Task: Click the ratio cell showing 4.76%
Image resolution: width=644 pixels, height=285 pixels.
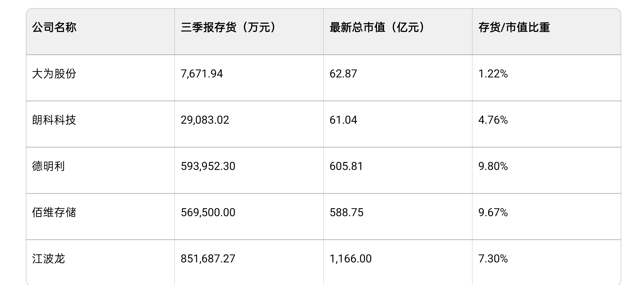Action: coord(546,124)
